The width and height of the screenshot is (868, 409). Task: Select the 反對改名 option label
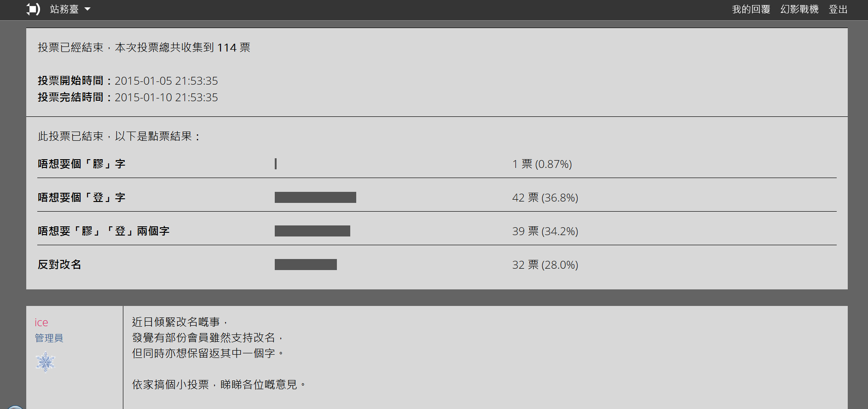(x=59, y=265)
